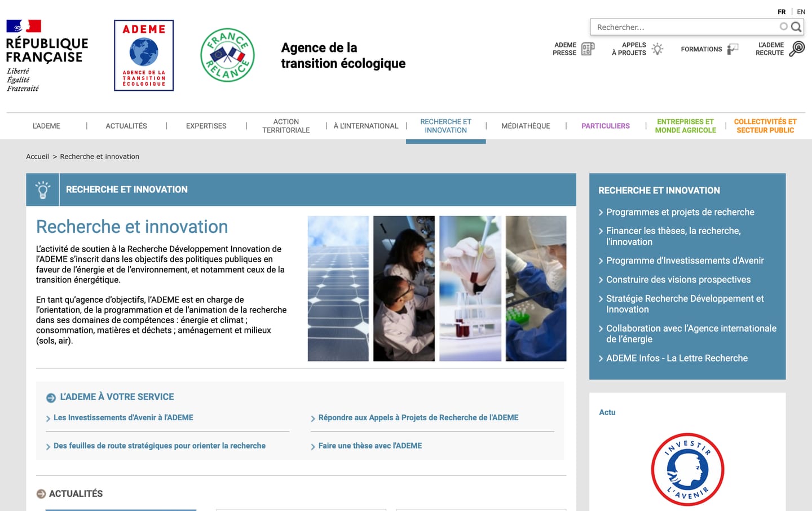Open Programmes et projets de recherche

(x=680, y=212)
